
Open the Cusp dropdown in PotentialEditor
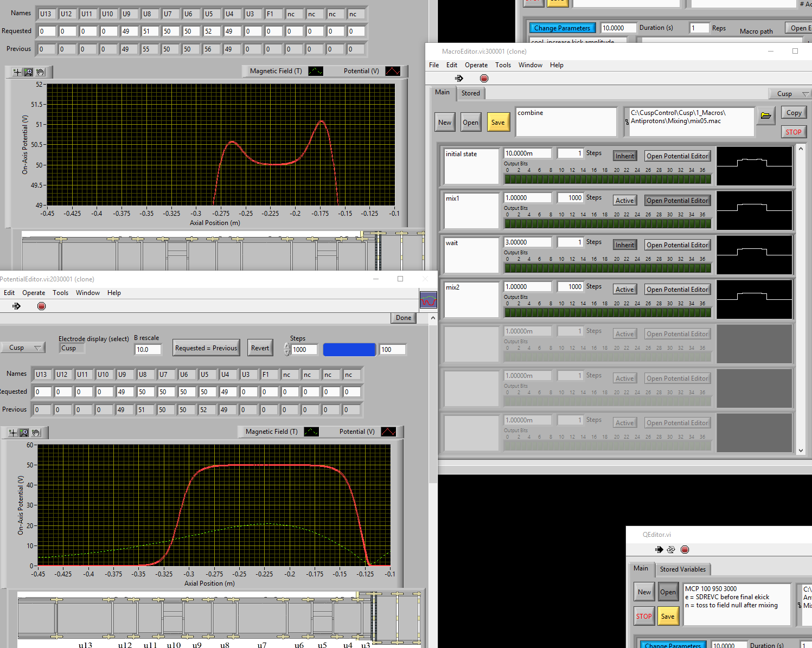click(x=22, y=348)
